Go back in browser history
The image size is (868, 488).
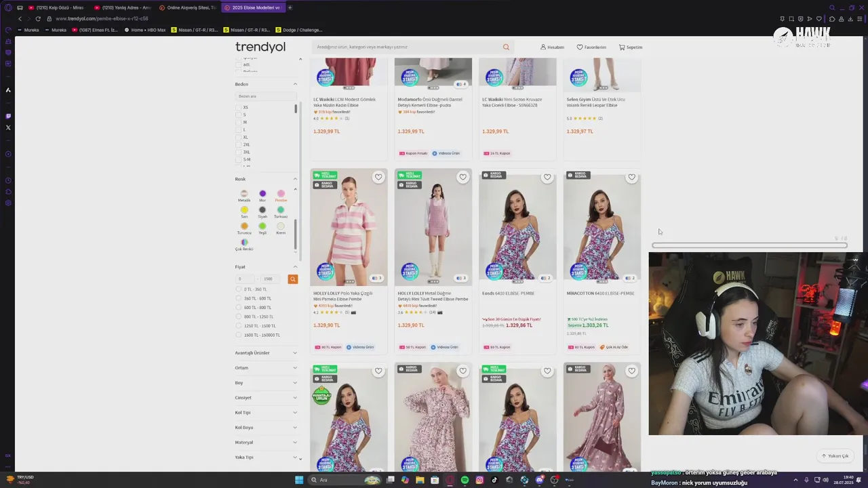[20, 18]
